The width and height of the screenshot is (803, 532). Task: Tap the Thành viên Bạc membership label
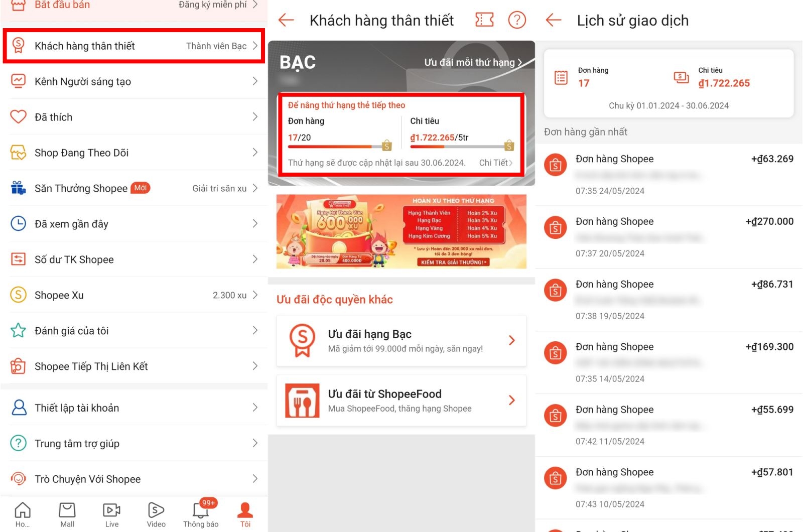[x=216, y=46]
